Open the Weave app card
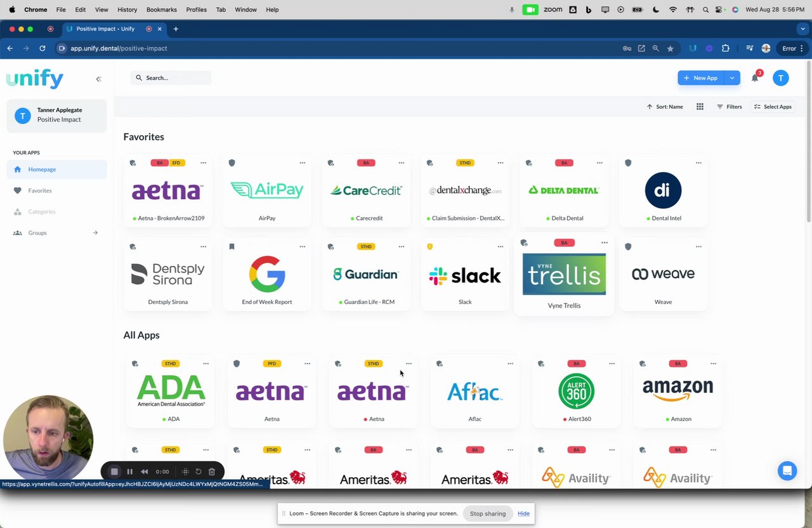Viewport: 812px width, 528px height. (x=663, y=274)
